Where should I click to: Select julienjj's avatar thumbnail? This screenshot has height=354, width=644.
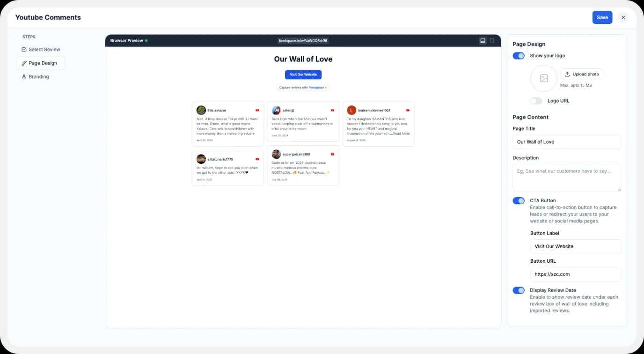point(276,110)
